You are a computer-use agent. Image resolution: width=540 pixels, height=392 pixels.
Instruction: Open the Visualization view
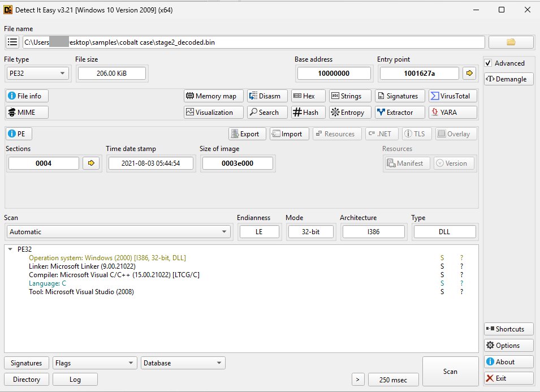pyautogui.click(x=214, y=113)
